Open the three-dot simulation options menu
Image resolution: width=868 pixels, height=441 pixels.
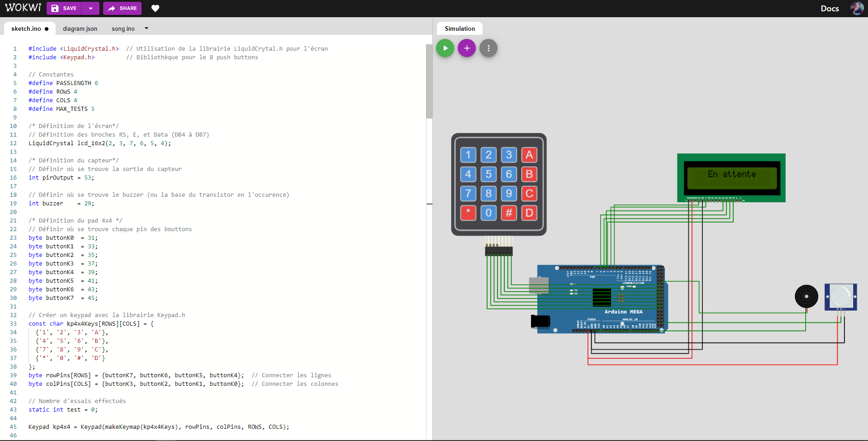(x=488, y=48)
